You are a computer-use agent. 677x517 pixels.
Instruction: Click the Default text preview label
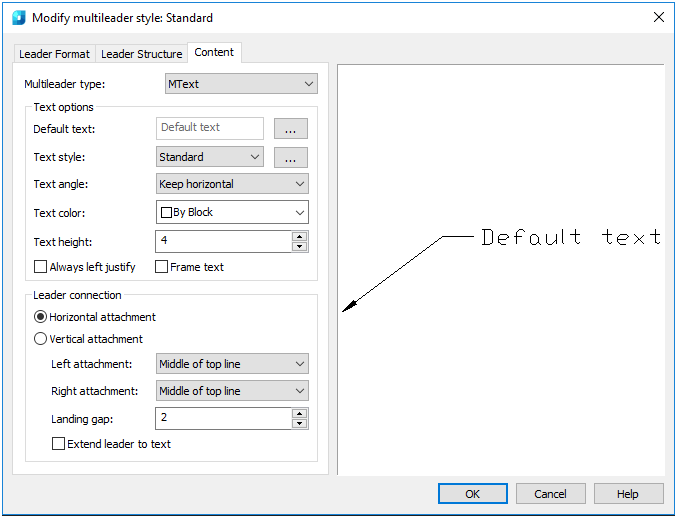(571, 237)
